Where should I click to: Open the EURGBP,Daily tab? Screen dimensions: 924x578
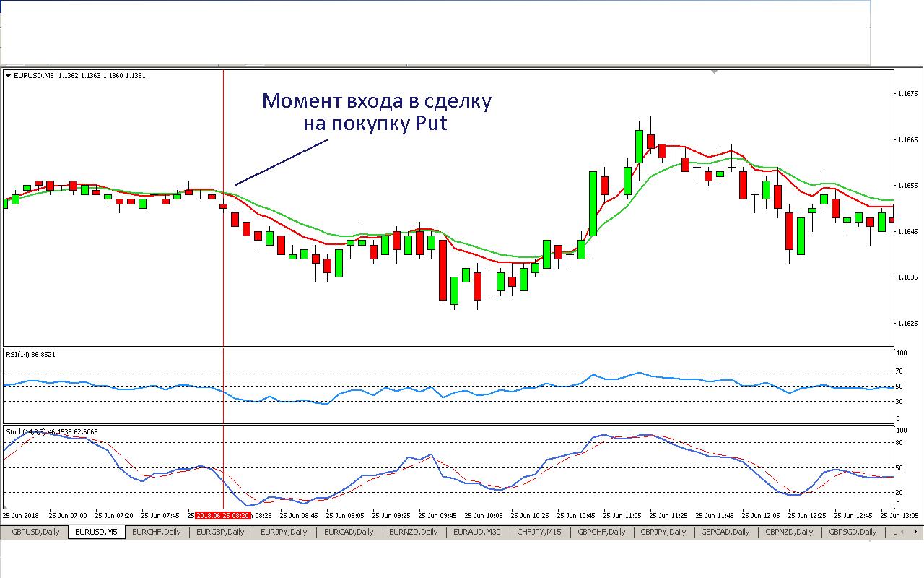pos(220,532)
